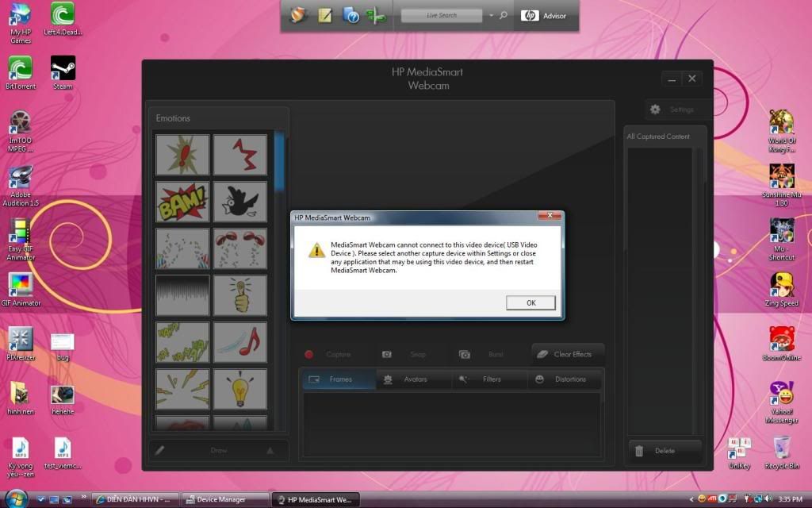
Task: Switch to the Avatars tab
Action: 414,379
